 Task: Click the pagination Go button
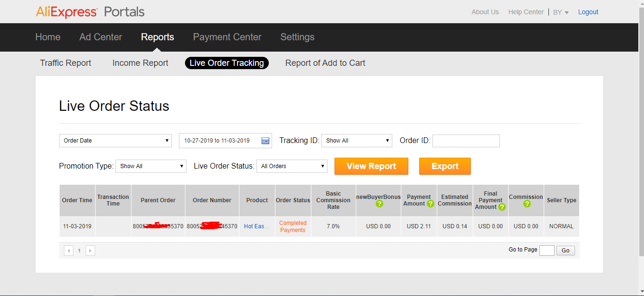pos(565,251)
